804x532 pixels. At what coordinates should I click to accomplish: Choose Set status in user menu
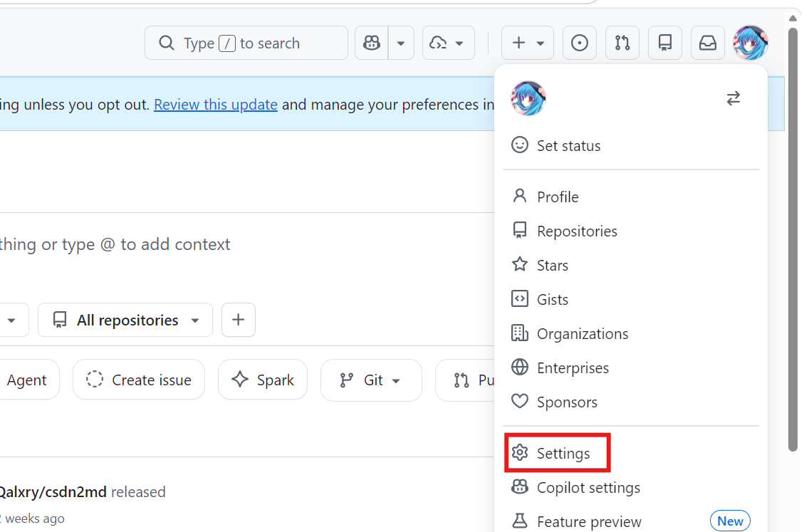(631, 146)
